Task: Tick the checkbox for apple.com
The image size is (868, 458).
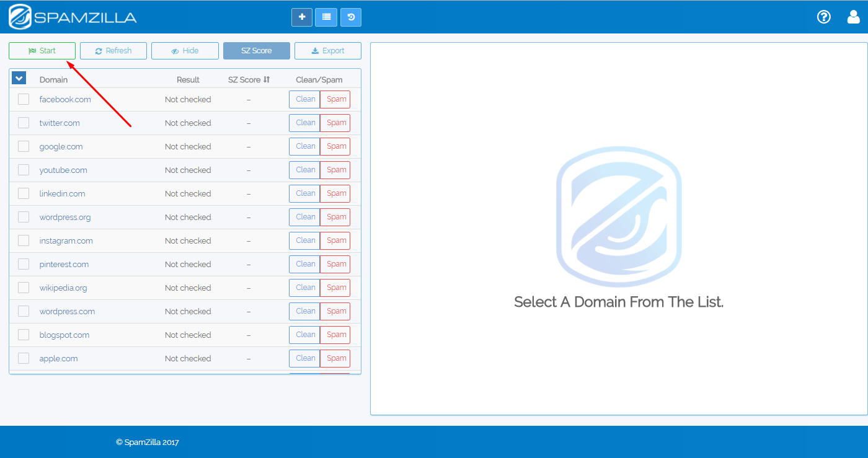Action: 24,358
